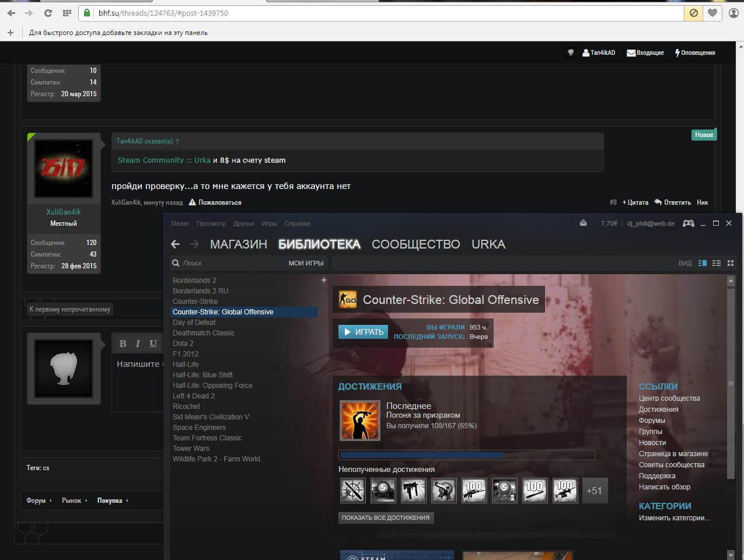Screen dimensions: 744x560
Task: Open the МОИ ИГРЫ filter dropdown
Action: pos(306,263)
